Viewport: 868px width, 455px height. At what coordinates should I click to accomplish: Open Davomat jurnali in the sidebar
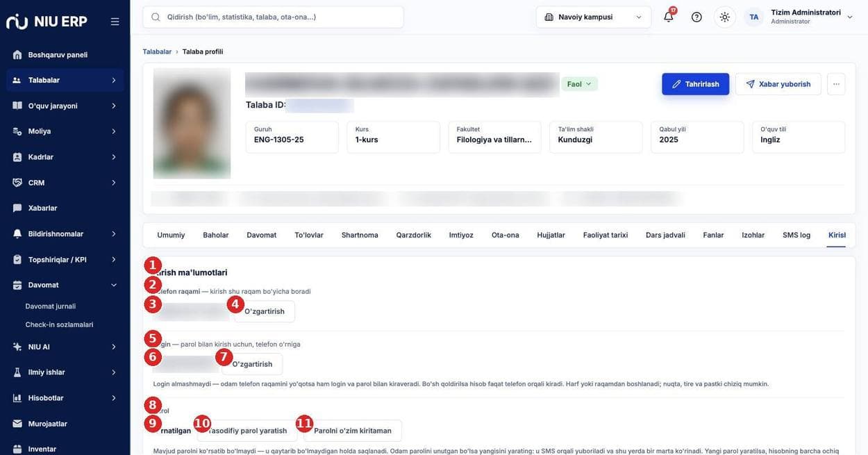coord(51,306)
